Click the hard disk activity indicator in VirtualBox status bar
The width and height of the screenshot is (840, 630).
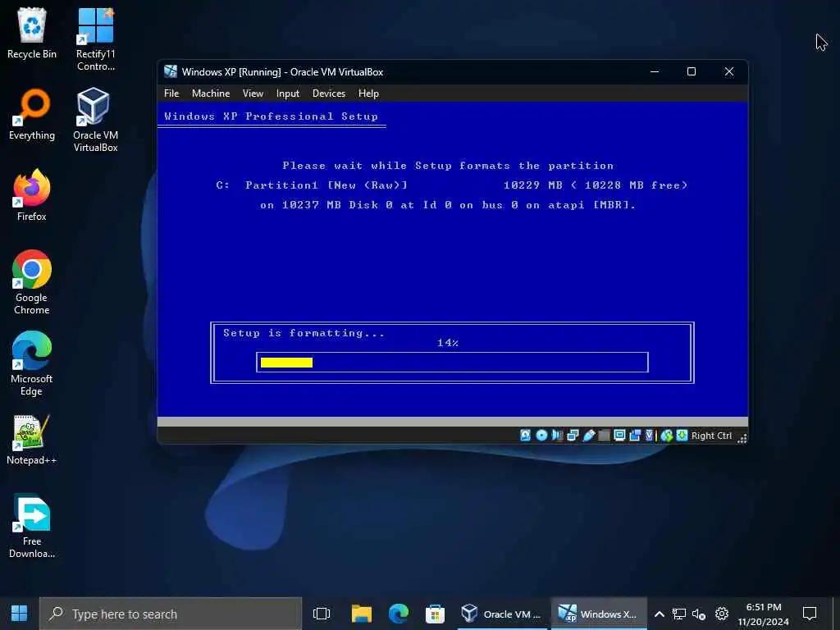click(x=525, y=436)
